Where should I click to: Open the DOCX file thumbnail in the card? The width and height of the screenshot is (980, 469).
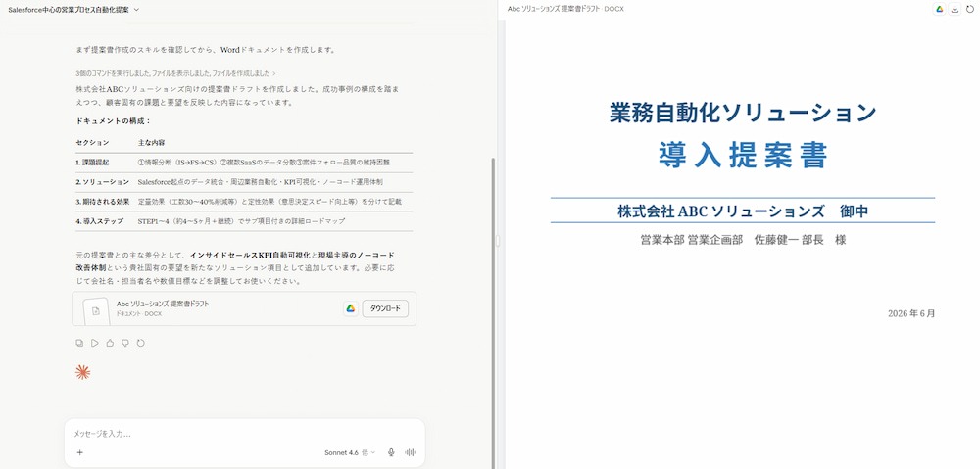(96, 309)
